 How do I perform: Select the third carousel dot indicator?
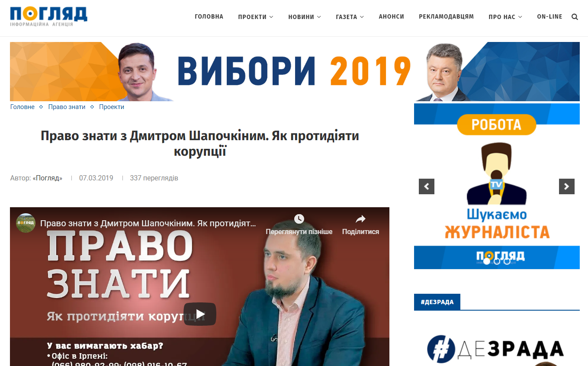click(x=507, y=261)
